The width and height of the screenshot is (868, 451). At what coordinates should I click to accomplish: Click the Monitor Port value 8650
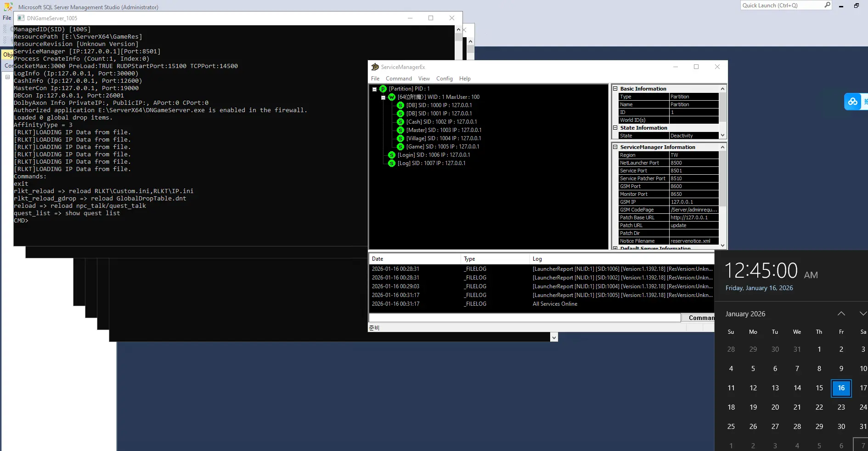693,194
